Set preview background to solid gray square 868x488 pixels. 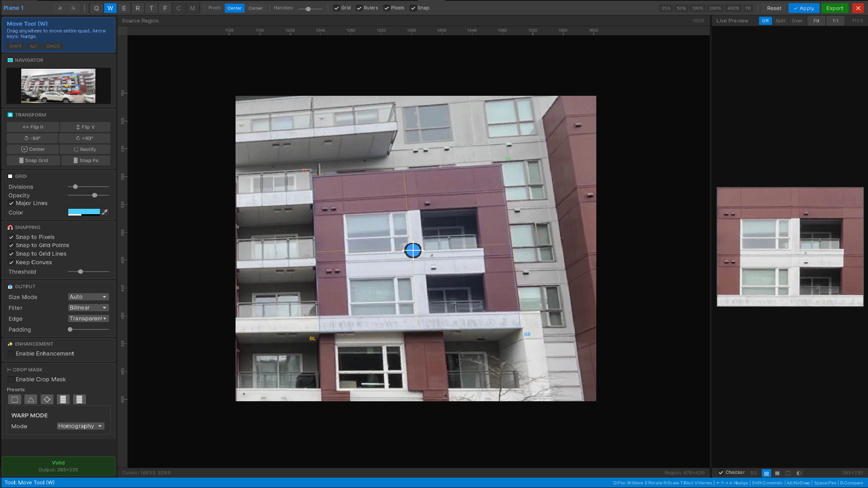777,473
